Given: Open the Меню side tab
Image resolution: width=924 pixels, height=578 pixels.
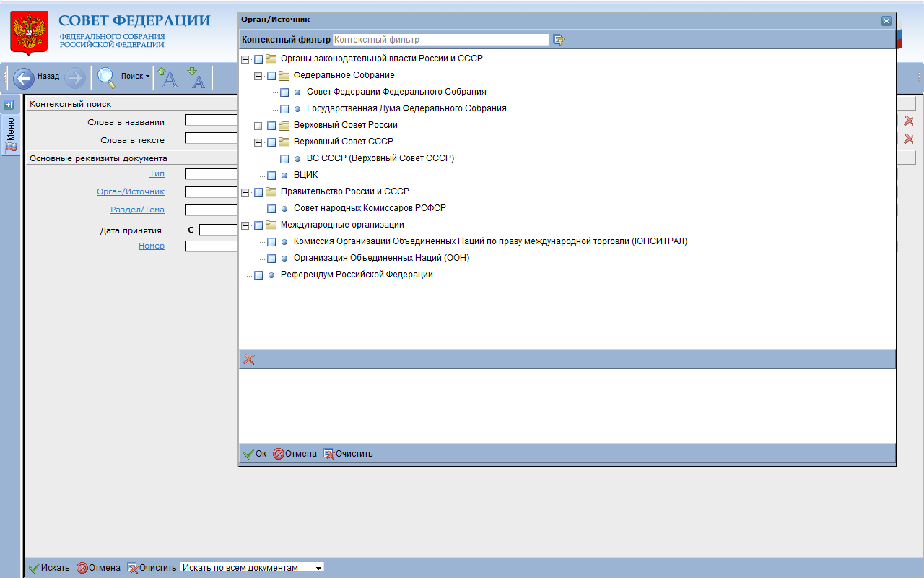Looking at the screenshot, I should 10,135.
